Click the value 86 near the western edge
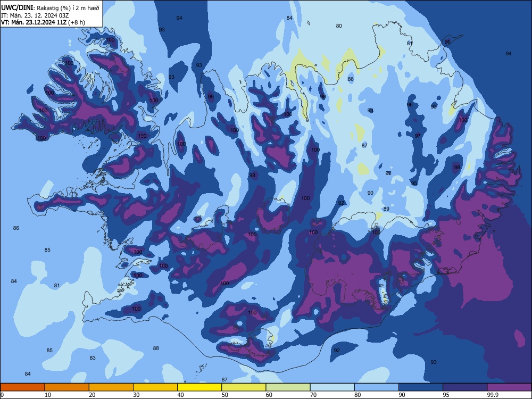Viewport: 532px width, 399px height. pos(16,228)
